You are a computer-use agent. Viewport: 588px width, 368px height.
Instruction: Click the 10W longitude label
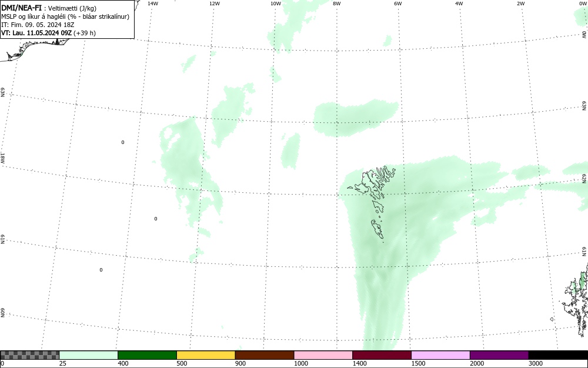tap(276, 4)
